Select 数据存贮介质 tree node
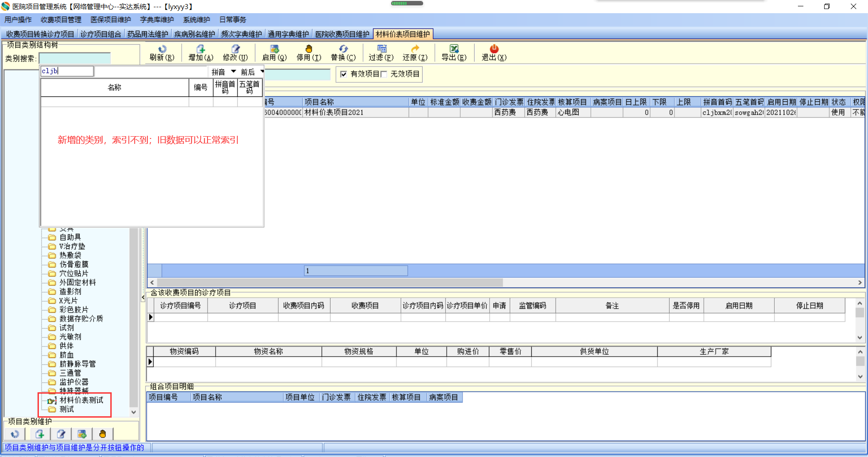The image size is (868, 457). (x=81, y=319)
